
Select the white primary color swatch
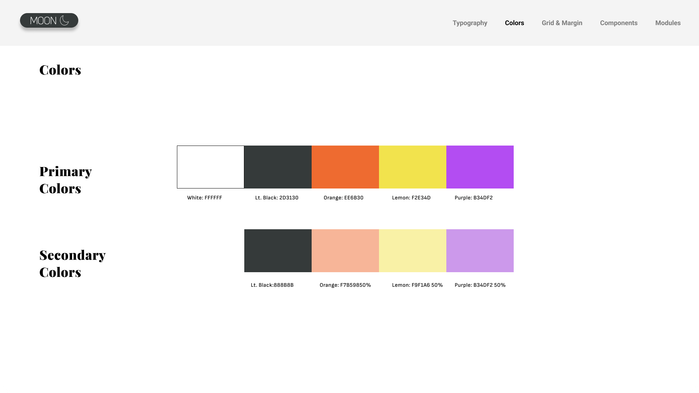[x=210, y=167]
